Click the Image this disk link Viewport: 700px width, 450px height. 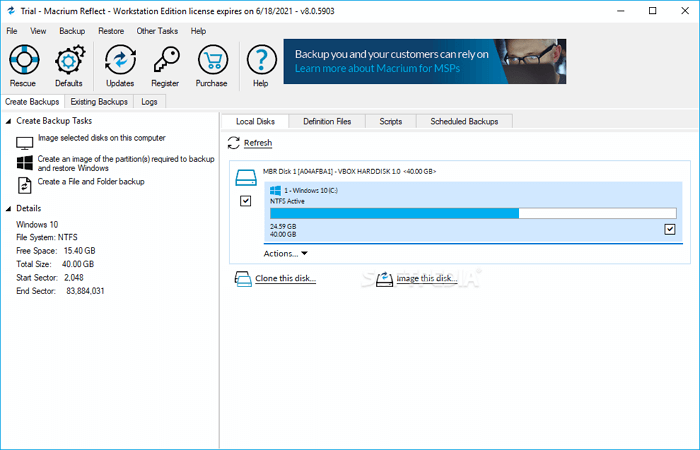tap(424, 279)
